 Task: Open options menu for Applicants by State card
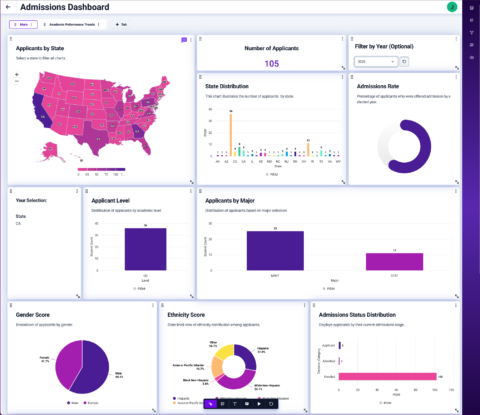pos(191,40)
